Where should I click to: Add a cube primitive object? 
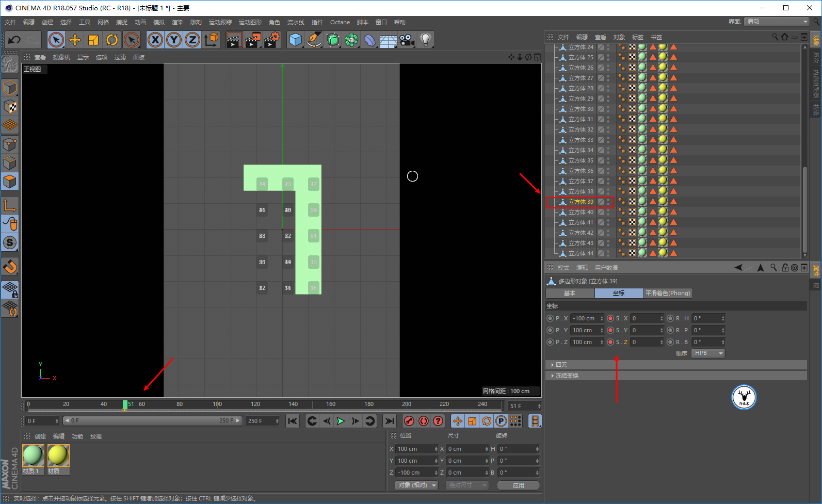296,40
